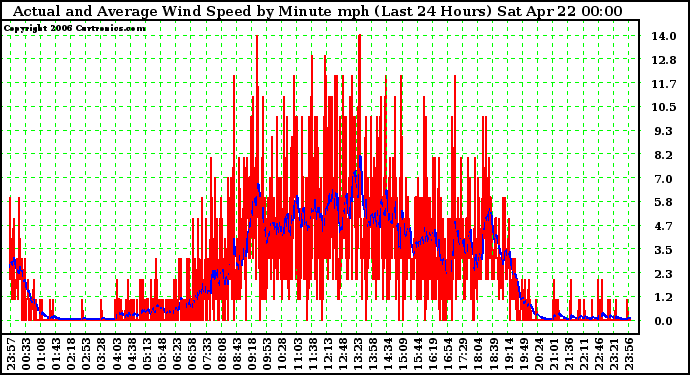The height and width of the screenshot is (375, 690).
Task: Click the 9.3 y-axis label
Action: point(664,131)
